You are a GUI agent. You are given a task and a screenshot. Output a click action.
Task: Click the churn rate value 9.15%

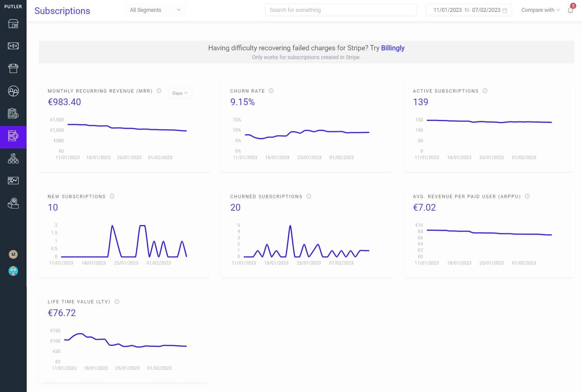tap(242, 102)
